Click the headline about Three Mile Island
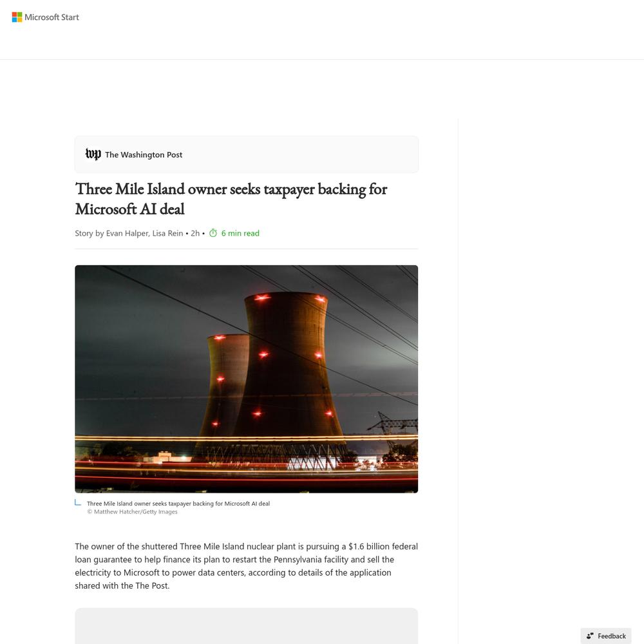 click(x=231, y=199)
